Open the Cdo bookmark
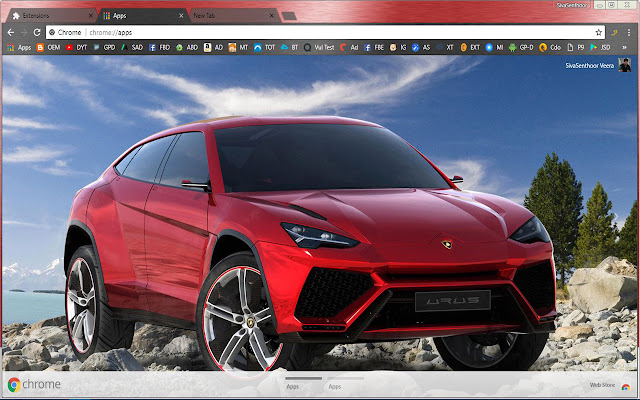 click(x=550, y=47)
